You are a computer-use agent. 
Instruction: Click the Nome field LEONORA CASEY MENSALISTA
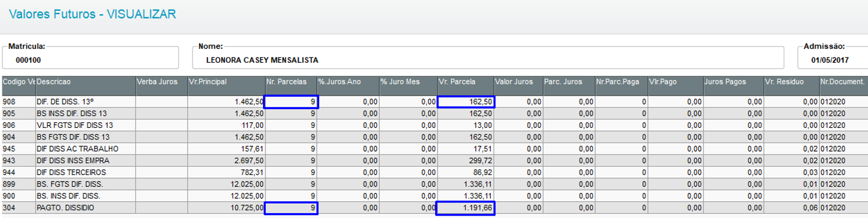pos(488,58)
